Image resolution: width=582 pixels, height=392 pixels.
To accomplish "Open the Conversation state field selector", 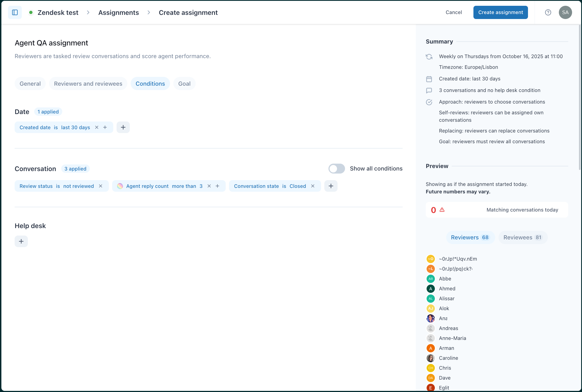I will [x=256, y=186].
